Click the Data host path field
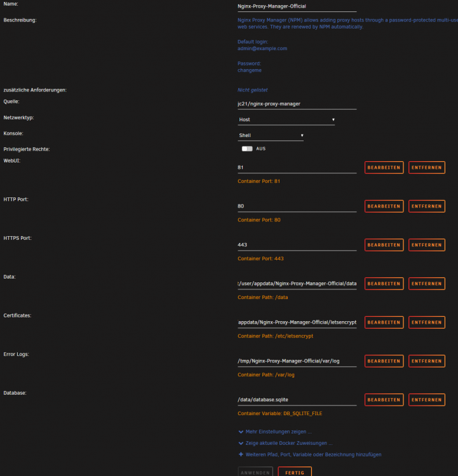This screenshot has height=476, width=458. point(297,284)
